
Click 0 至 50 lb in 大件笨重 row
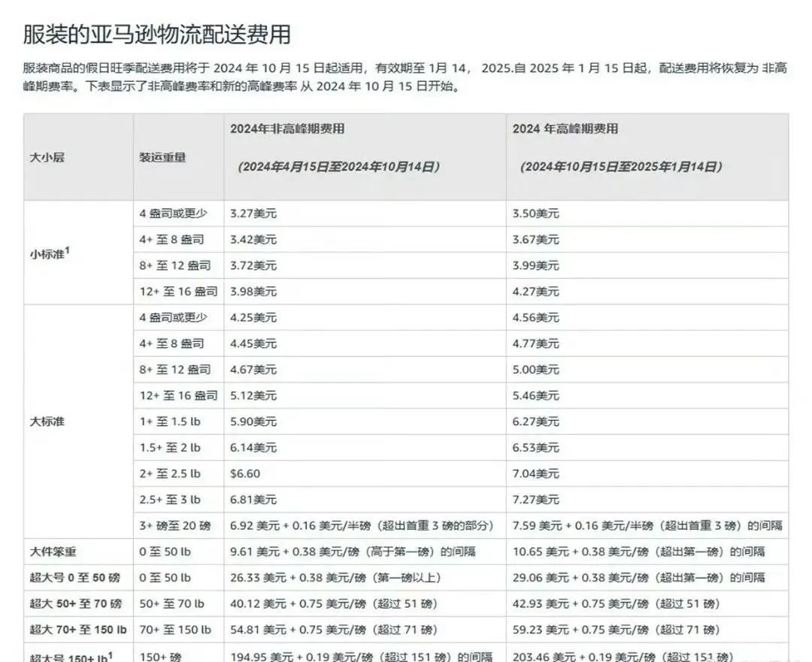[x=165, y=552]
